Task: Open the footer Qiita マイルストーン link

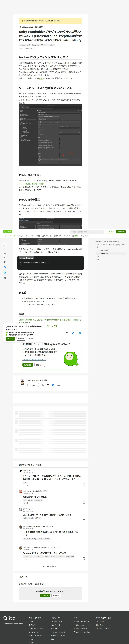Action: 82,625
